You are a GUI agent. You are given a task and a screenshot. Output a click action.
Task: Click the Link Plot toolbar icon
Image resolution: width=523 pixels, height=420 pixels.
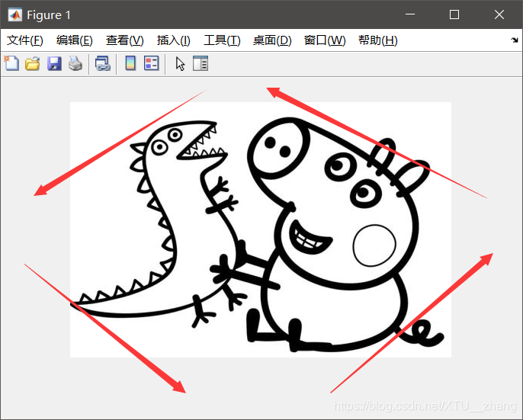[103, 63]
